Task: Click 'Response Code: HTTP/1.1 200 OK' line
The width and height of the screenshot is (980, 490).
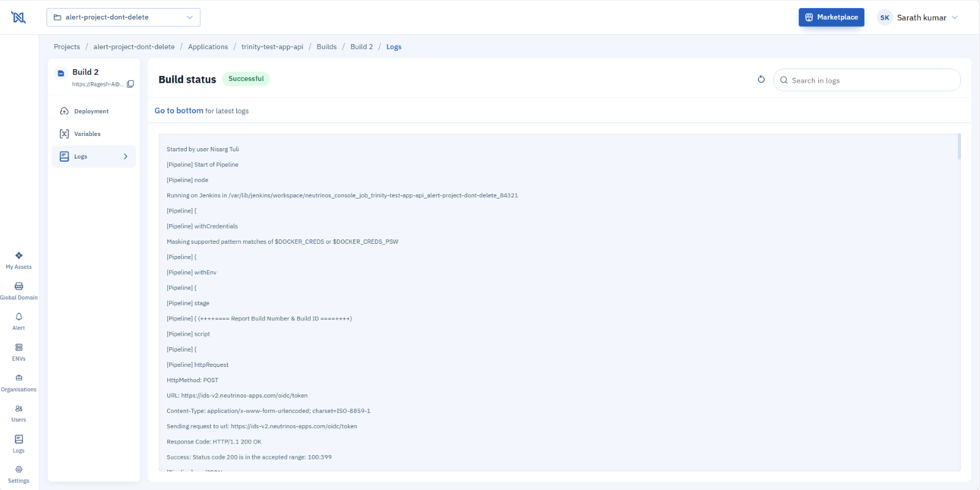Action: (x=214, y=442)
